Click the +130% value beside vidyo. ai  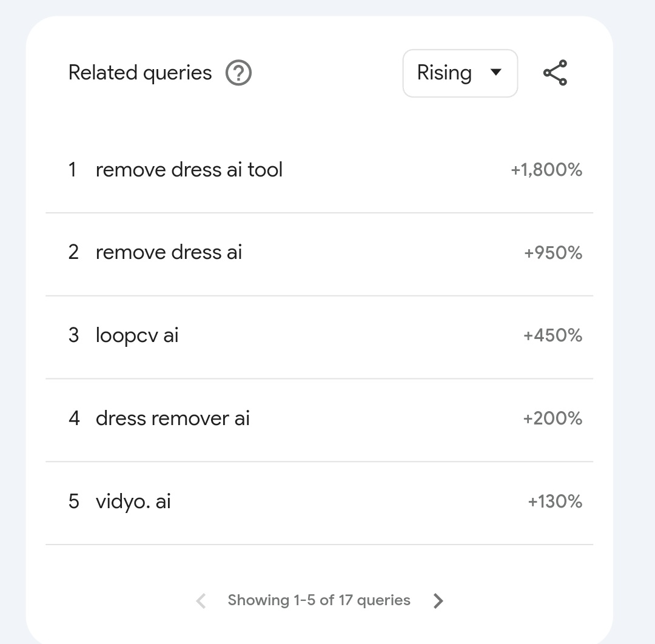(555, 501)
